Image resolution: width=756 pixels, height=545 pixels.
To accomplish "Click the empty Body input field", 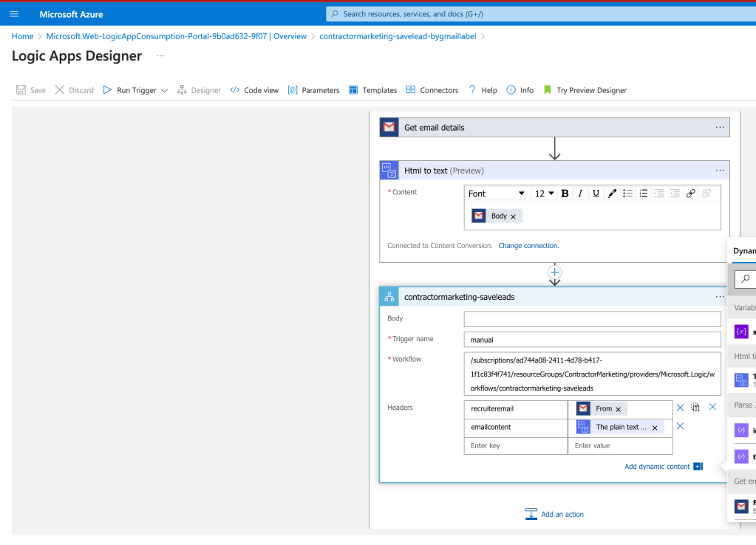I will click(x=593, y=319).
